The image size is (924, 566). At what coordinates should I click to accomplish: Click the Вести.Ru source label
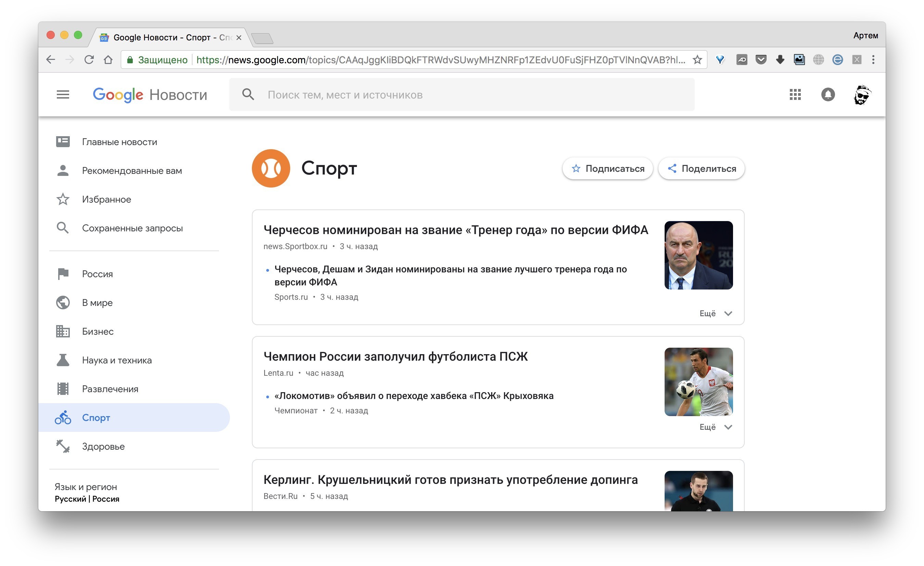point(280,496)
